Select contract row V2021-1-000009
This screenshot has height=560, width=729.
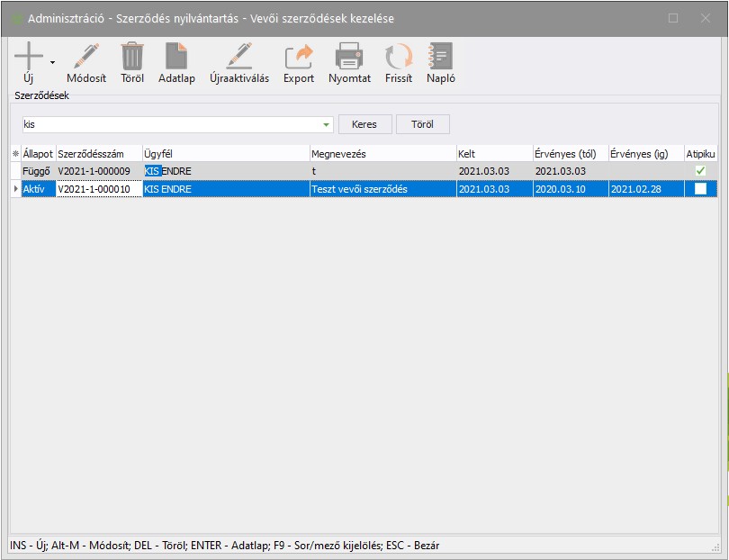94,171
